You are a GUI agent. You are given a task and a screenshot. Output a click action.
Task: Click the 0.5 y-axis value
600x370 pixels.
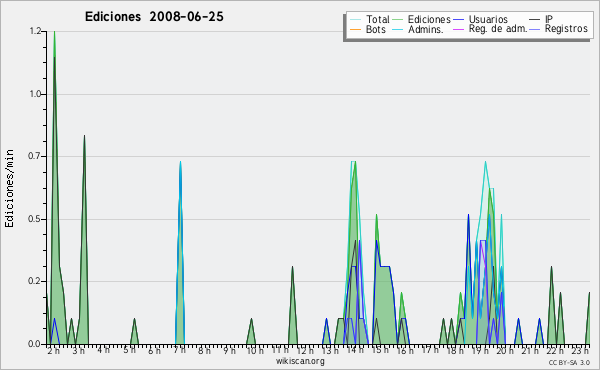(x=35, y=219)
